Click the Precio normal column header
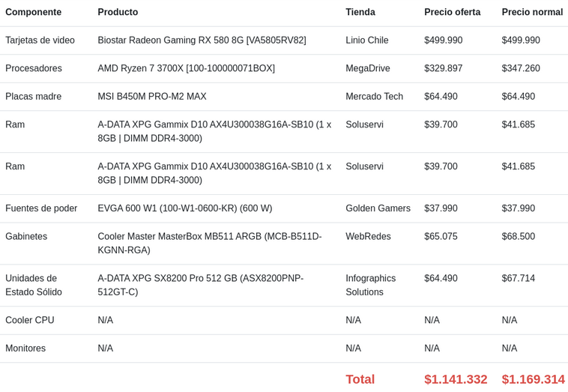568x392 pixels. pos(532,12)
